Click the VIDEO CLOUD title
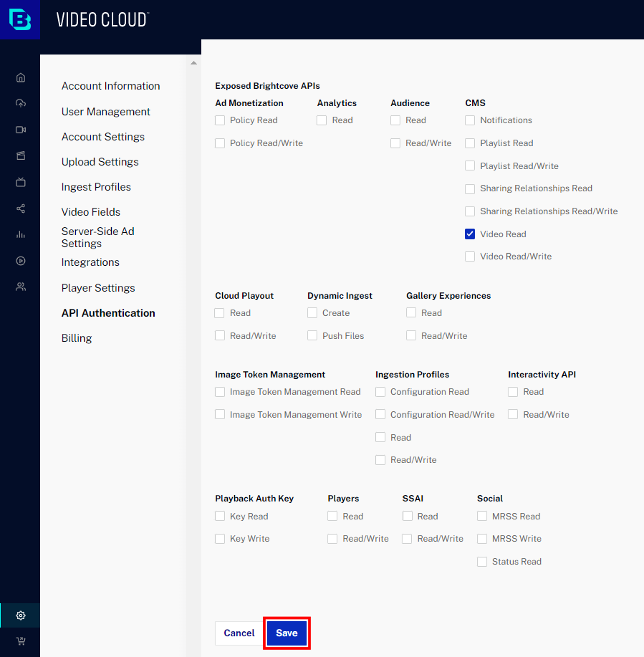The image size is (644, 657). (102, 20)
